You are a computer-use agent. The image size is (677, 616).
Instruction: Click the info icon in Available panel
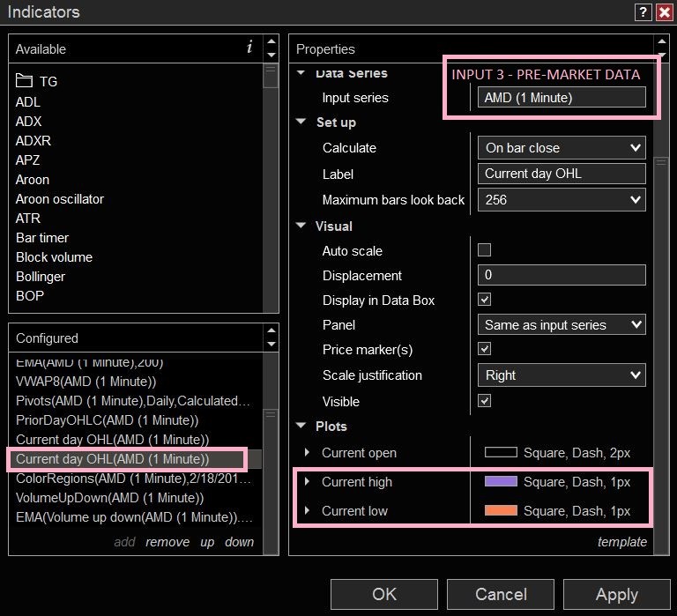click(249, 47)
